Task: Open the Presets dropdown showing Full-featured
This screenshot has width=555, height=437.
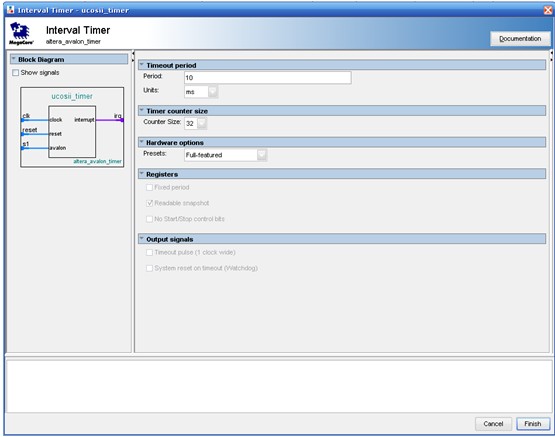Action: tap(225, 155)
